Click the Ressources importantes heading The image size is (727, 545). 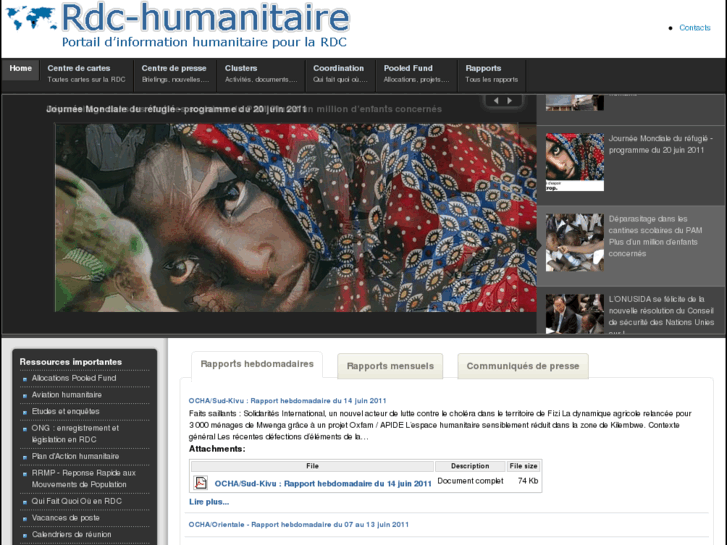(x=70, y=362)
